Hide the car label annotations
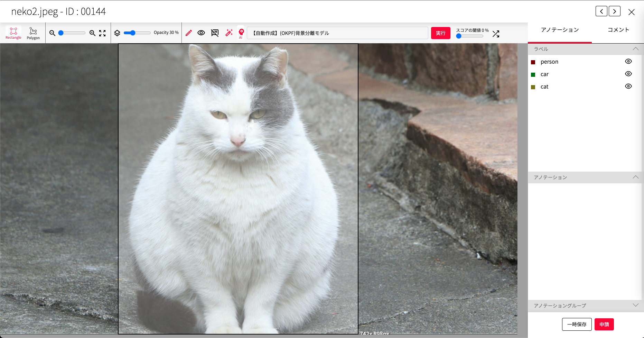 628,74
